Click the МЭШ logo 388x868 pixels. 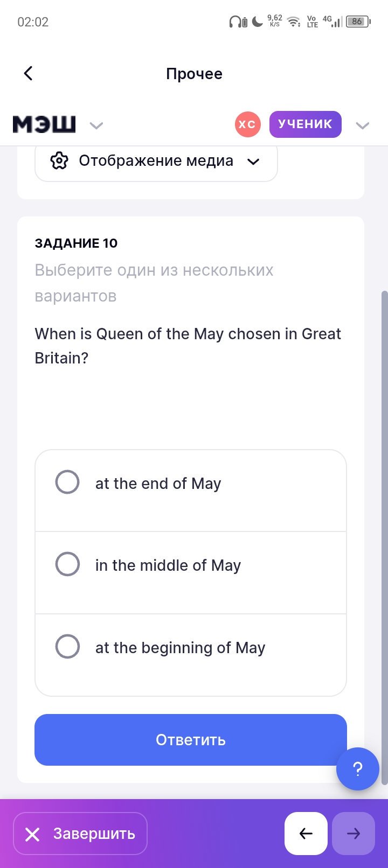(44, 124)
